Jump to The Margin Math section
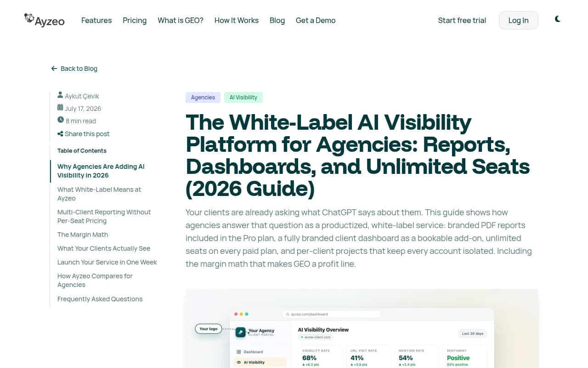588x368 pixels. pos(83,235)
